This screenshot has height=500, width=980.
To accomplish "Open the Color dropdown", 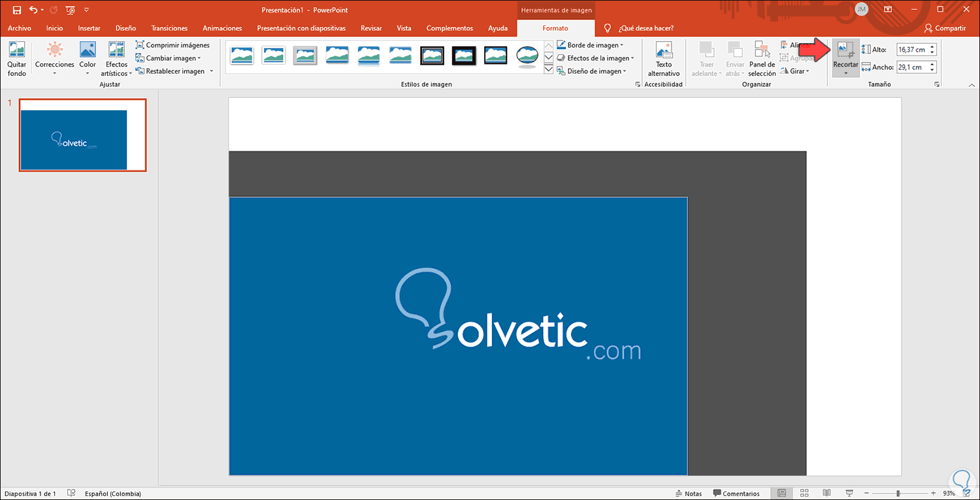I will click(88, 59).
